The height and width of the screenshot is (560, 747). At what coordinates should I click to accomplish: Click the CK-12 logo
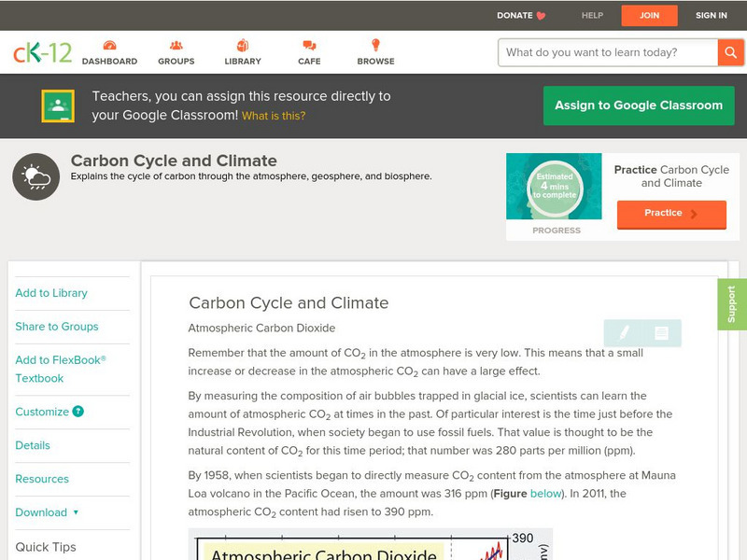pyautogui.click(x=42, y=52)
